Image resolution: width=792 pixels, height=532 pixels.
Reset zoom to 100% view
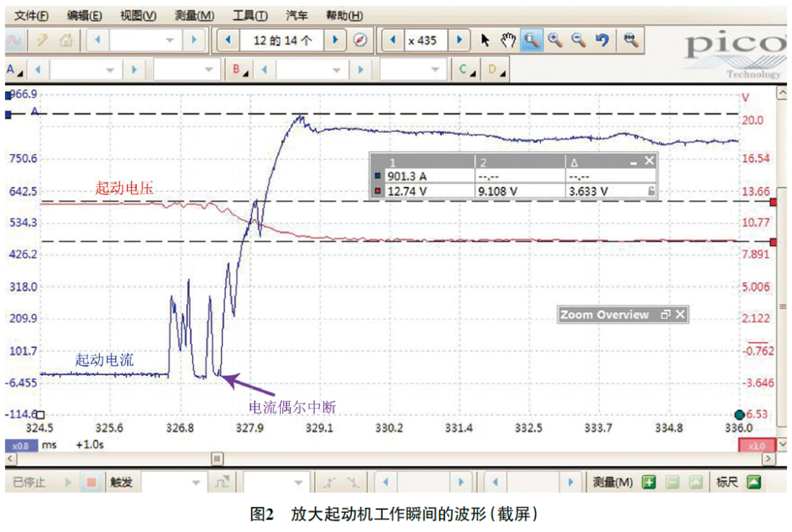631,40
